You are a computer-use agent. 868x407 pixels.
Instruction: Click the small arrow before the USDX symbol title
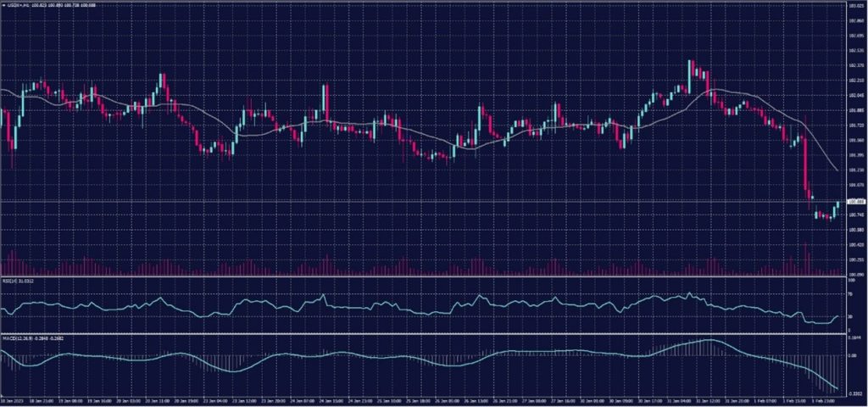click(x=3, y=5)
